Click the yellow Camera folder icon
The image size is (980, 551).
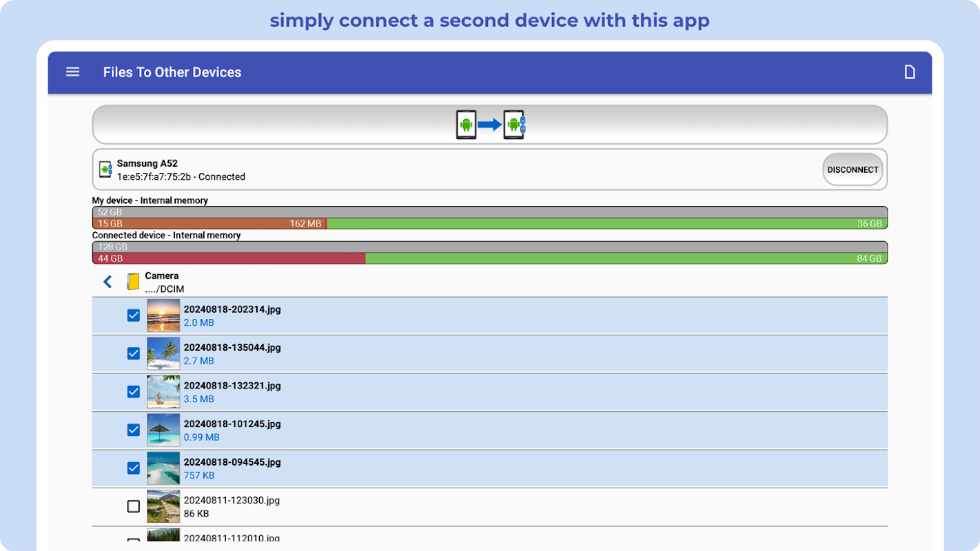(x=133, y=282)
